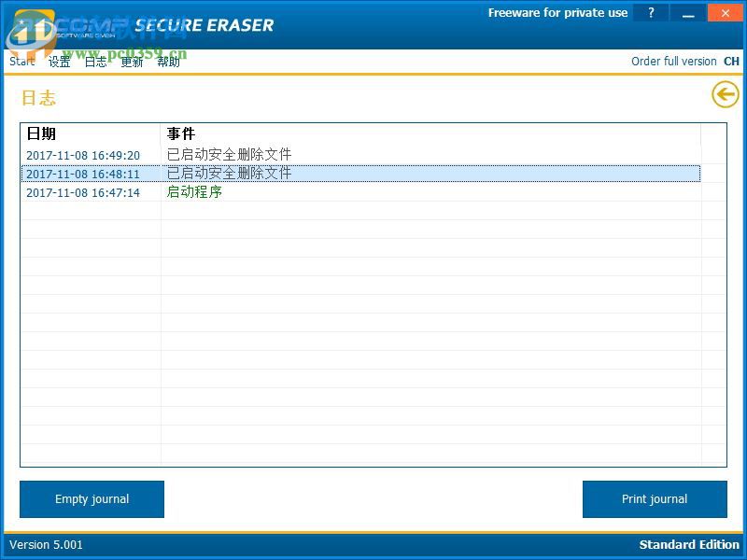The width and height of the screenshot is (747, 560).
Task: Open the 帮助 help menu
Action: [x=168, y=61]
